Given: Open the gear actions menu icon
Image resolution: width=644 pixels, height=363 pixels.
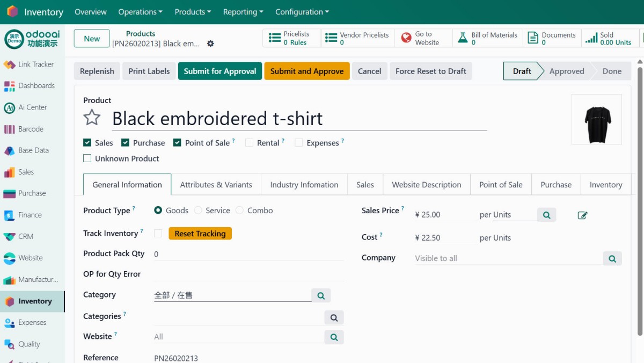Looking at the screenshot, I should point(210,43).
